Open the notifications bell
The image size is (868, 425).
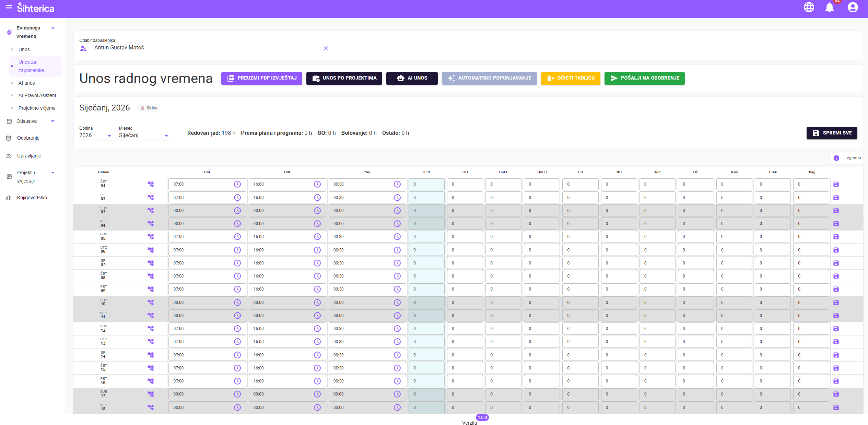[x=829, y=7]
